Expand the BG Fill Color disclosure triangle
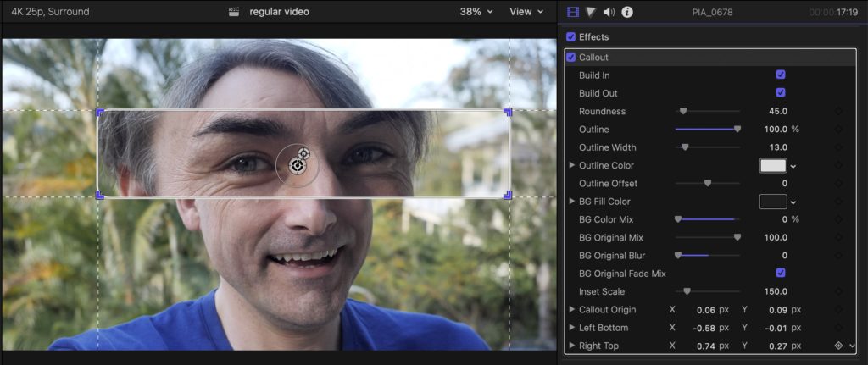Screen dimensions: 868x365 tap(572, 202)
